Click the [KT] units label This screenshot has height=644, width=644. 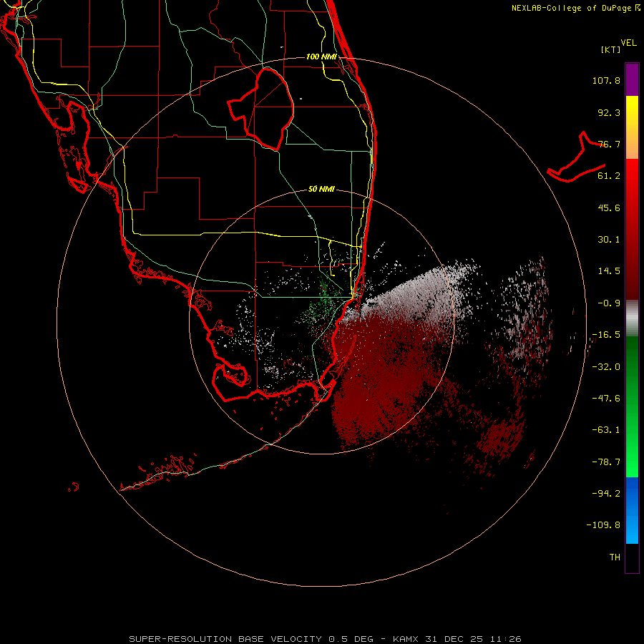tap(610, 49)
